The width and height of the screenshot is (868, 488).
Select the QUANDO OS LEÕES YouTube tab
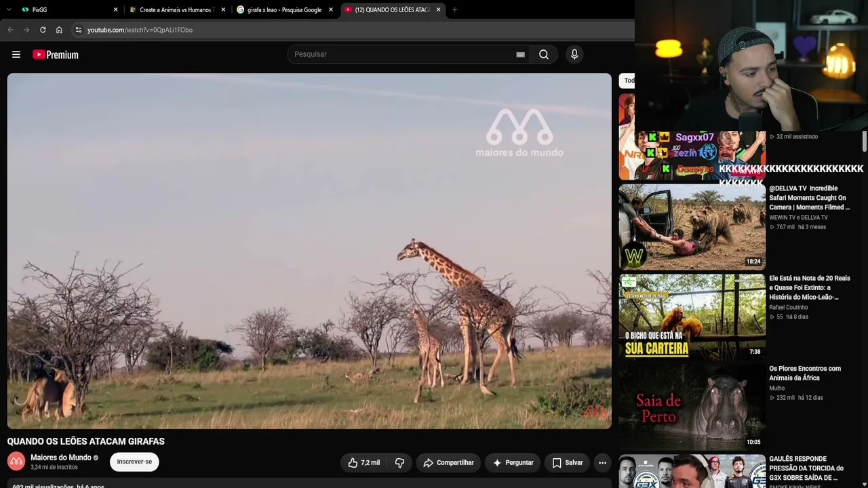point(392,9)
